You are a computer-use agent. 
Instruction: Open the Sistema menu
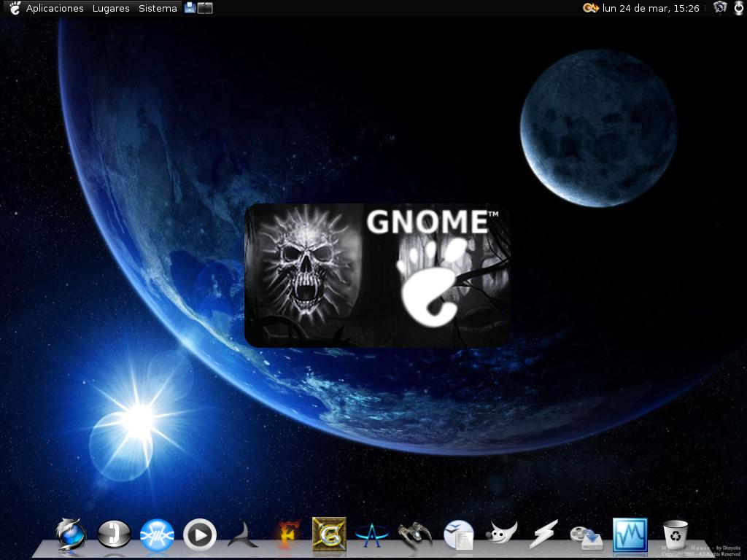point(158,8)
